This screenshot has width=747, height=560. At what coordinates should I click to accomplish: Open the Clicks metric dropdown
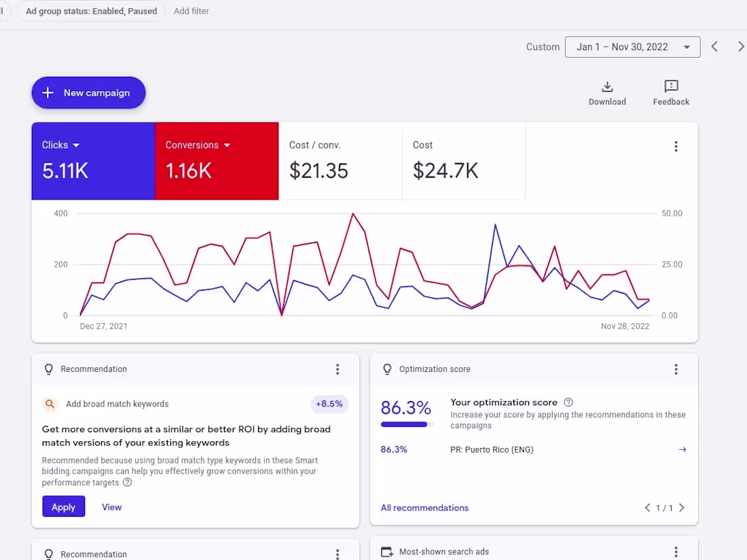(x=76, y=145)
